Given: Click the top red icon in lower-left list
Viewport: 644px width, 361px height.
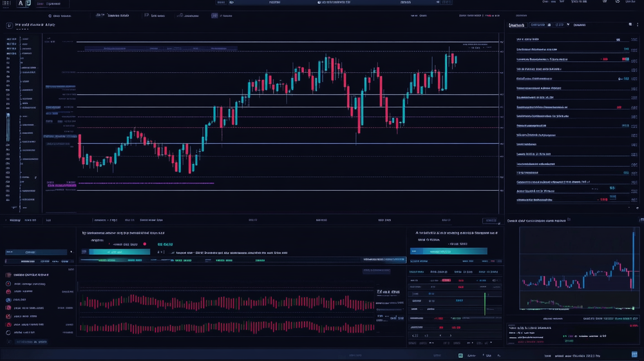Looking at the screenshot, I should coord(8,275).
